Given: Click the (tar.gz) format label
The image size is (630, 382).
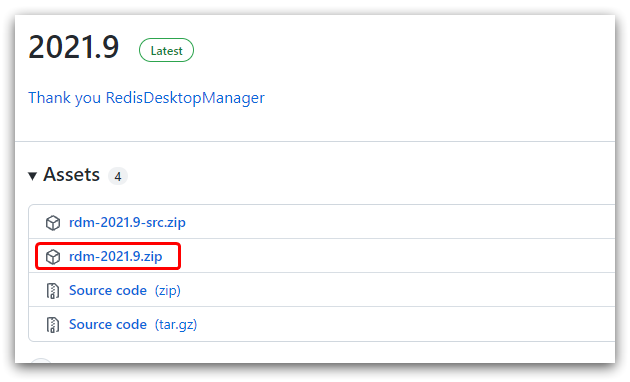Looking at the screenshot, I should tap(176, 325).
